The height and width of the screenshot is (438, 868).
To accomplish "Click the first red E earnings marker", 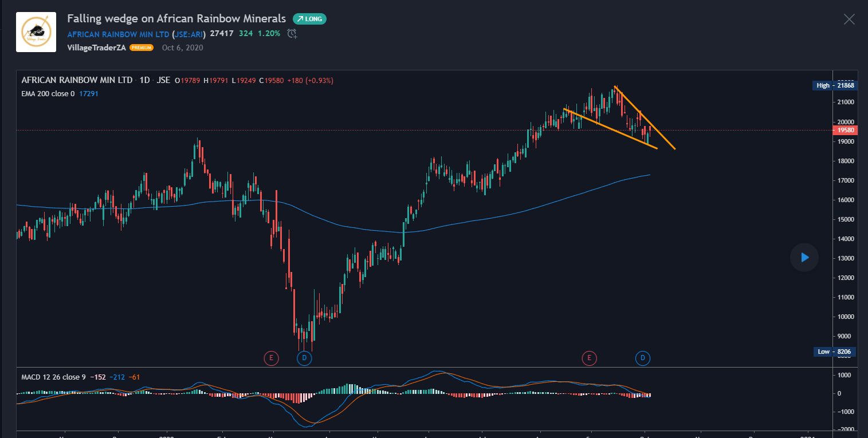I will pyautogui.click(x=271, y=359).
